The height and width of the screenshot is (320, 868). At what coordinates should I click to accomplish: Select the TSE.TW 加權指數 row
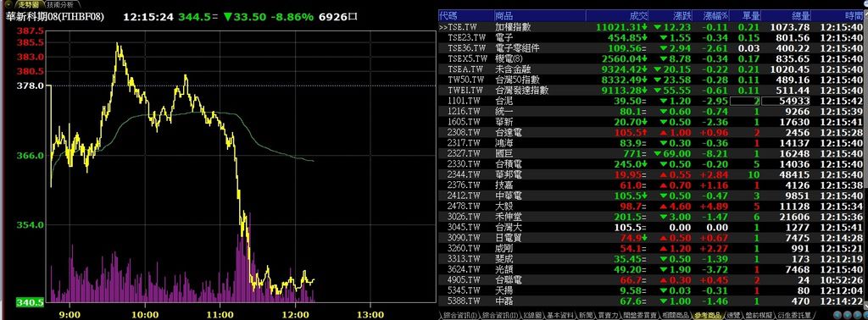click(x=651, y=27)
